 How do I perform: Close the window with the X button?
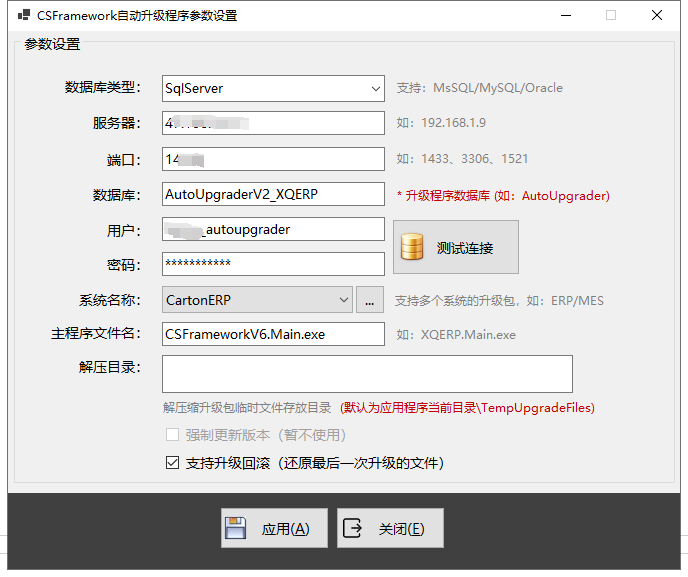(x=657, y=15)
